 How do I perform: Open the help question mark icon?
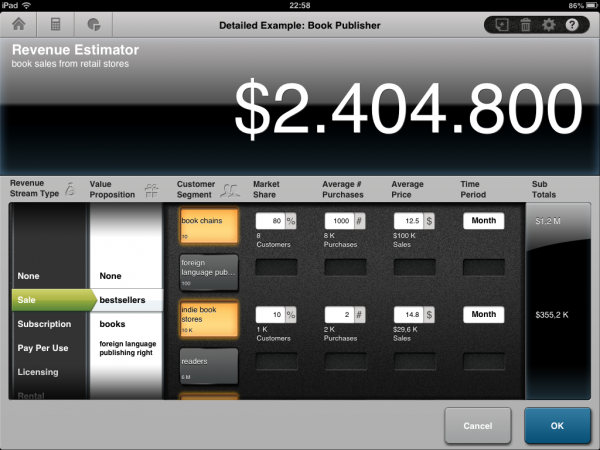coord(573,23)
